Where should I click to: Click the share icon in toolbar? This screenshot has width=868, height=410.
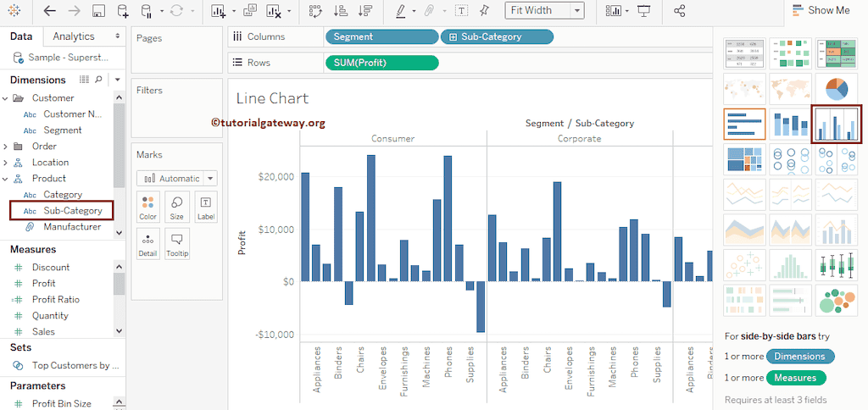coord(679,11)
